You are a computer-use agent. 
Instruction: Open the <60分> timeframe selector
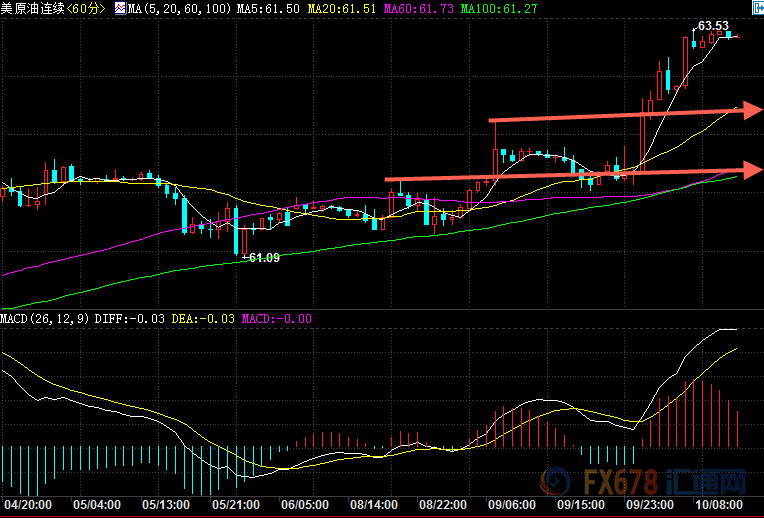point(86,8)
